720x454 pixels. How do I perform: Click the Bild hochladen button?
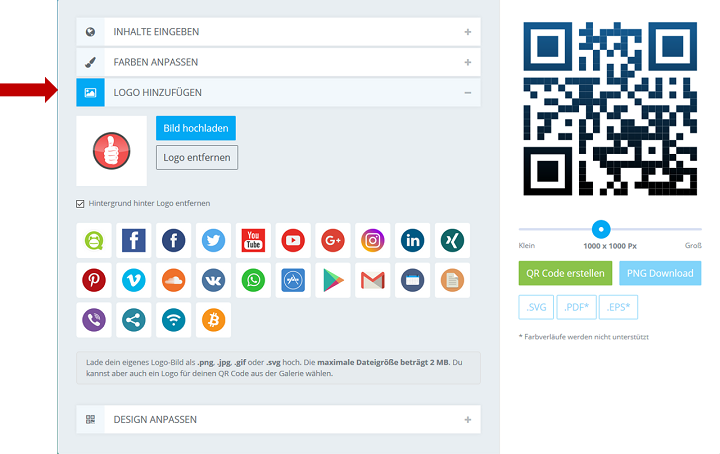[196, 128]
